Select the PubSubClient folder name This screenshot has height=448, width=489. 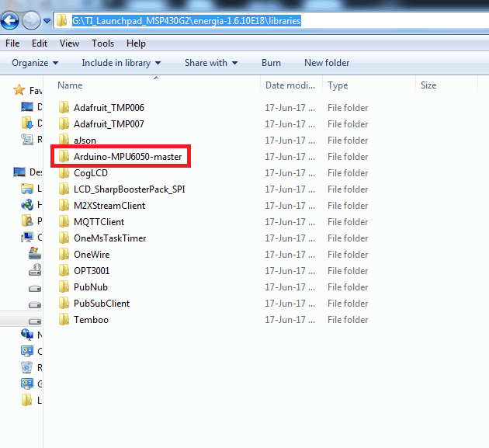[x=102, y=304]
